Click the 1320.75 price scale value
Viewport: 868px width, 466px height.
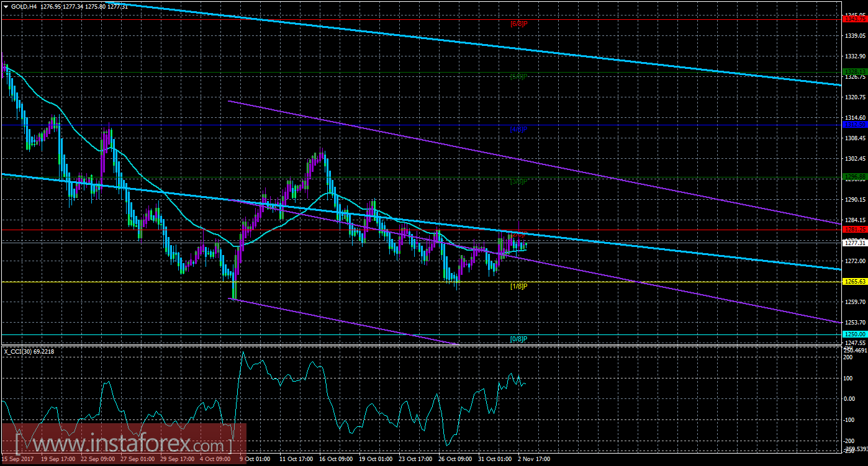pyautogui.click(x=854, y=97)
